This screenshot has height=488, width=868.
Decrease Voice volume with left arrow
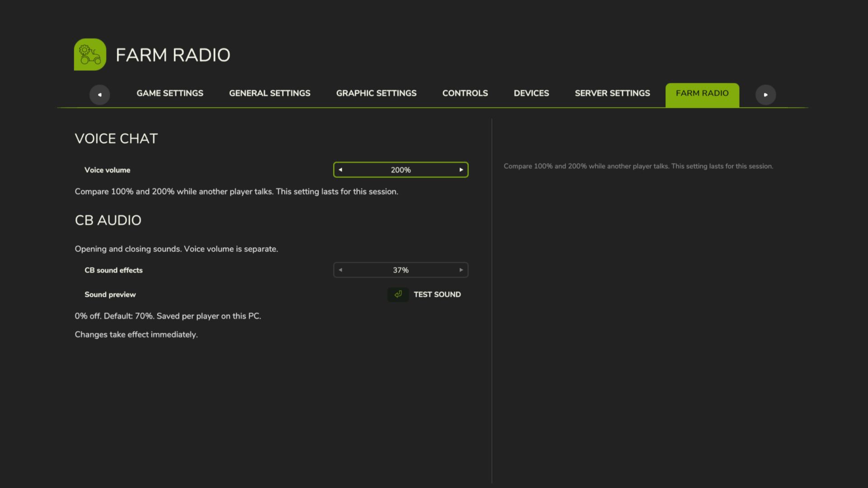[340, 170]
